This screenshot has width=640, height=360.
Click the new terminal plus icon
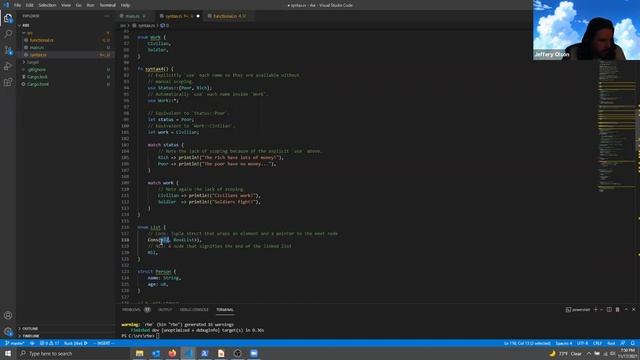(596, 310)
